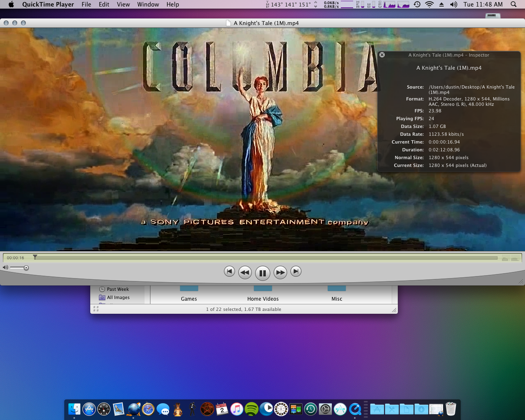
Task: Open the Help menu
Action: pyautogui.click(x=173, y=5)
